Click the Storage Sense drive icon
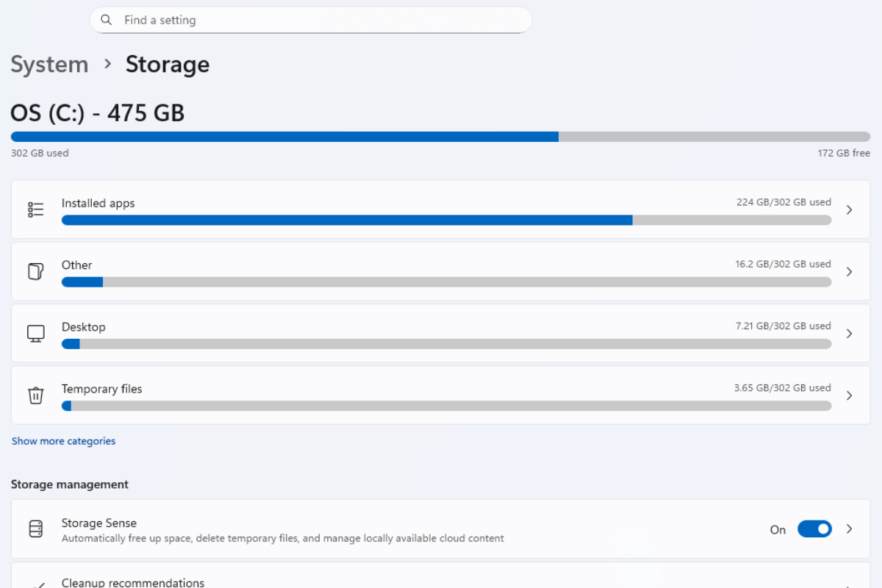 click(35, 529)
